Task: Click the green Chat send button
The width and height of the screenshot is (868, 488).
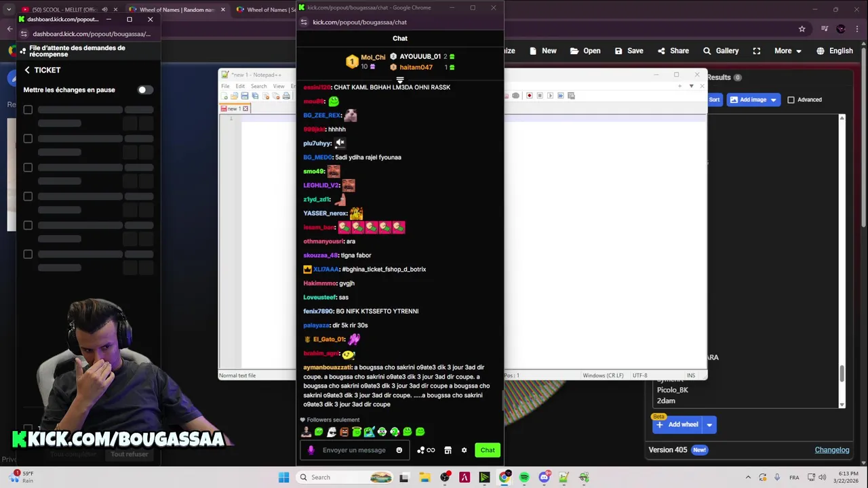Action: (488, 450)
